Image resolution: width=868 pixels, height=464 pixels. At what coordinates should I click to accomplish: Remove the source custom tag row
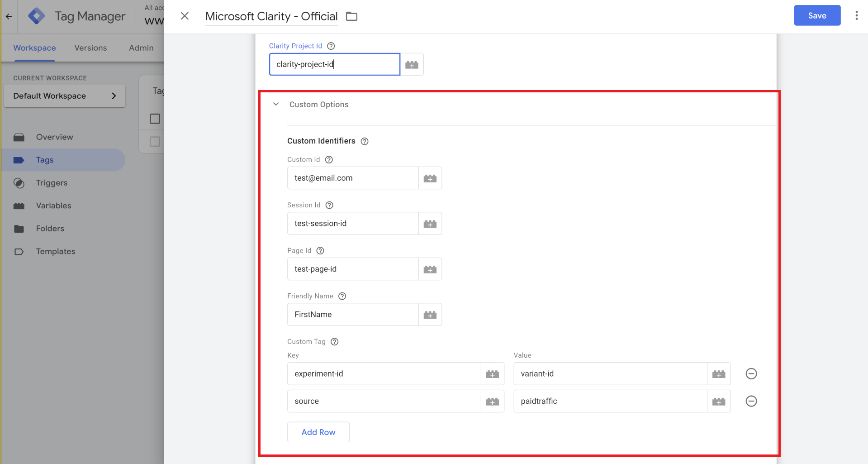(x=751, y=401)
